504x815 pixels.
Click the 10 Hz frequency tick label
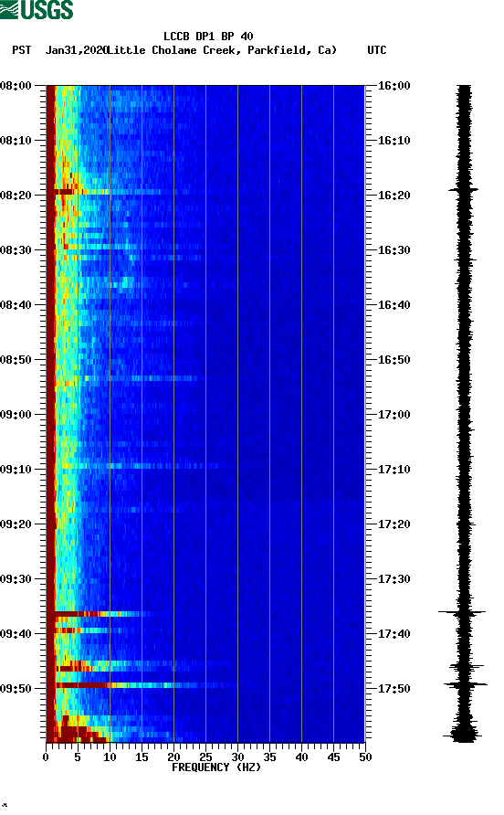point(110,757)
